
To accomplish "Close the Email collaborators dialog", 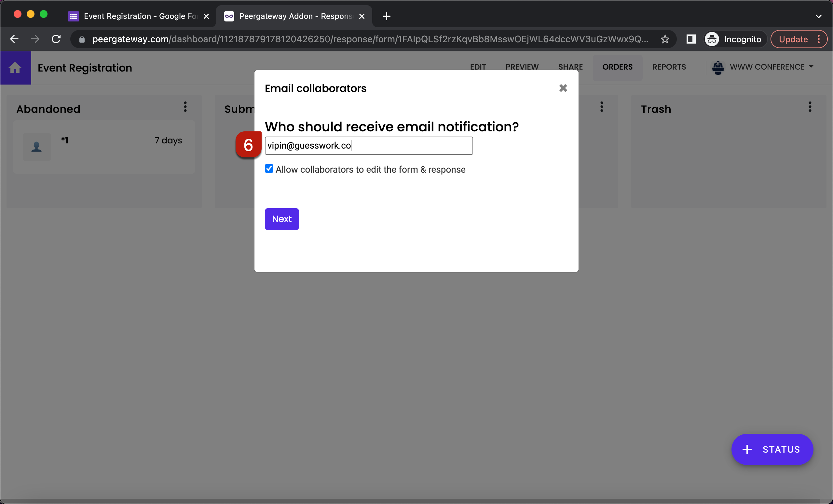I will (563, 88).
